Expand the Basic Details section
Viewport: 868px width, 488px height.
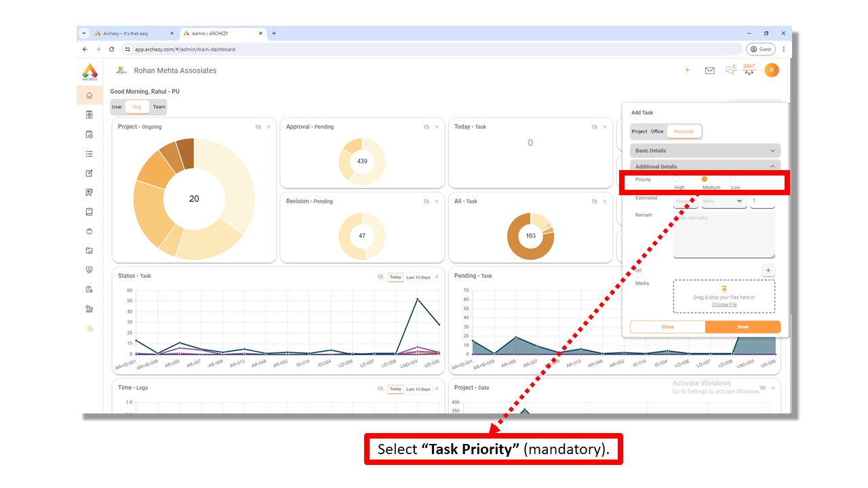(705, 150)
